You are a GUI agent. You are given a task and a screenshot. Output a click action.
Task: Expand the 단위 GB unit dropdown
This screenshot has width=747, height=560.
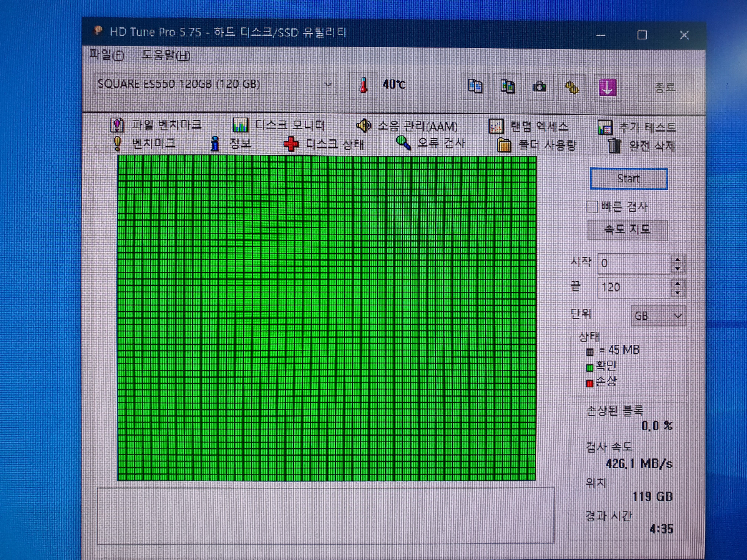click(658, 316)
